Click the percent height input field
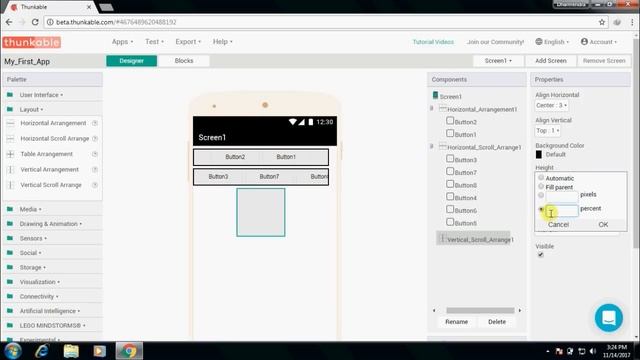The width and height of the screenshot is (640, 360). click(x=562, y=210)
